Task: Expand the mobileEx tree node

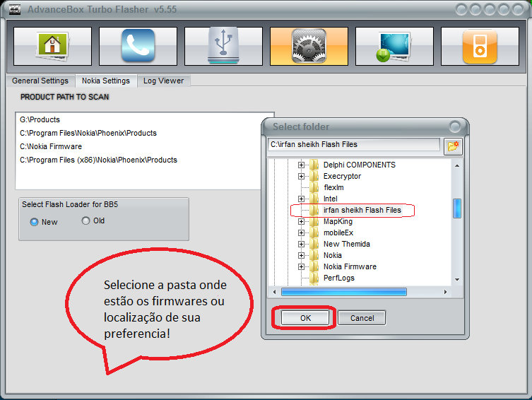Action: (x=301, y=233)
